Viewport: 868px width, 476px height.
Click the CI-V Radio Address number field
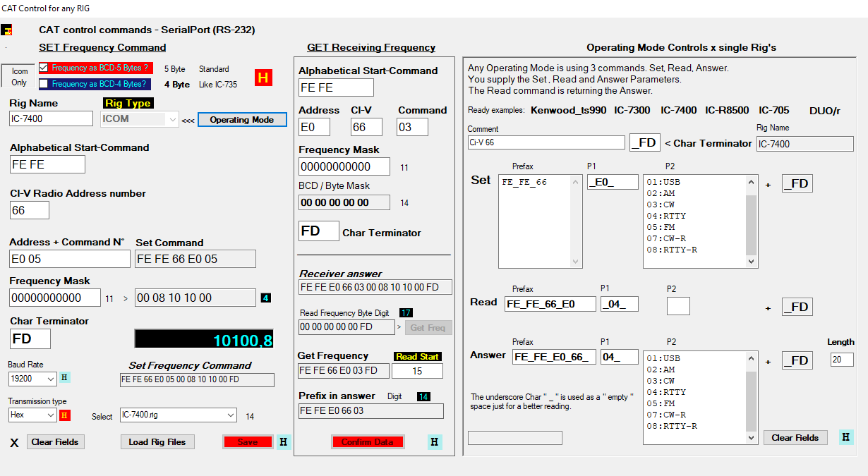30,210
